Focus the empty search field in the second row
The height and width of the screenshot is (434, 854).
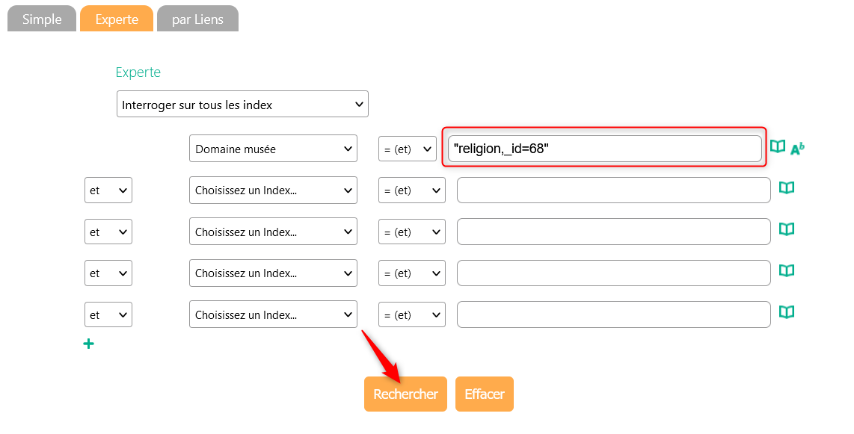pyautogui.click(x=613, y=190)
